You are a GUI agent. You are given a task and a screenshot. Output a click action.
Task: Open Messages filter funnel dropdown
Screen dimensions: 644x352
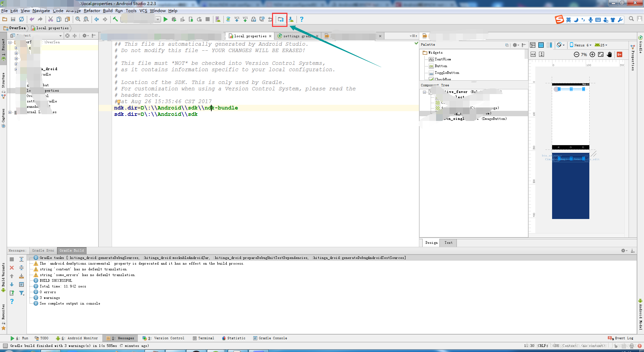pyautogui.click(x=21, y=293)
